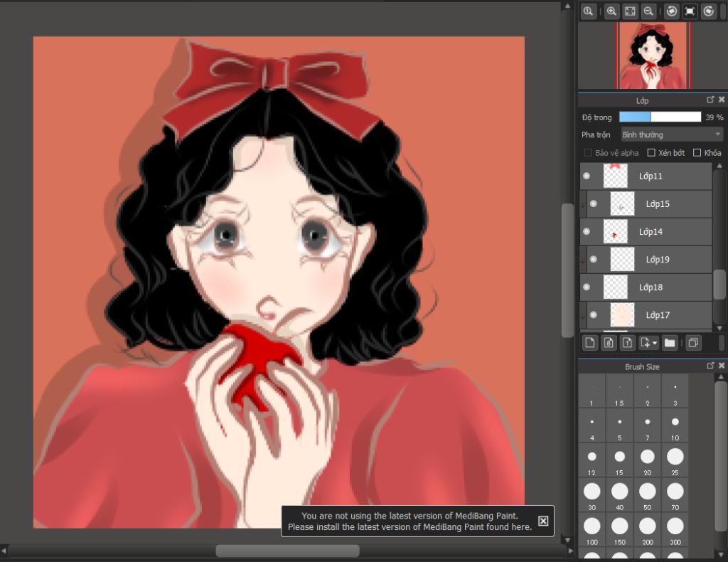Zoom in using navigator magnifier plus
The image size is (728, 562).
611,11
